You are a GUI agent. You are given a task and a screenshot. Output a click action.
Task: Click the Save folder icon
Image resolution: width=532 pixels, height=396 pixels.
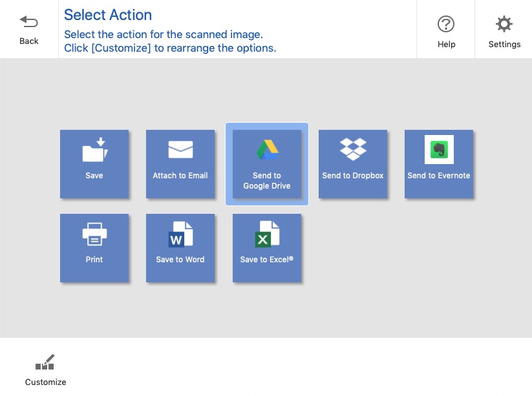click(94, 151)
